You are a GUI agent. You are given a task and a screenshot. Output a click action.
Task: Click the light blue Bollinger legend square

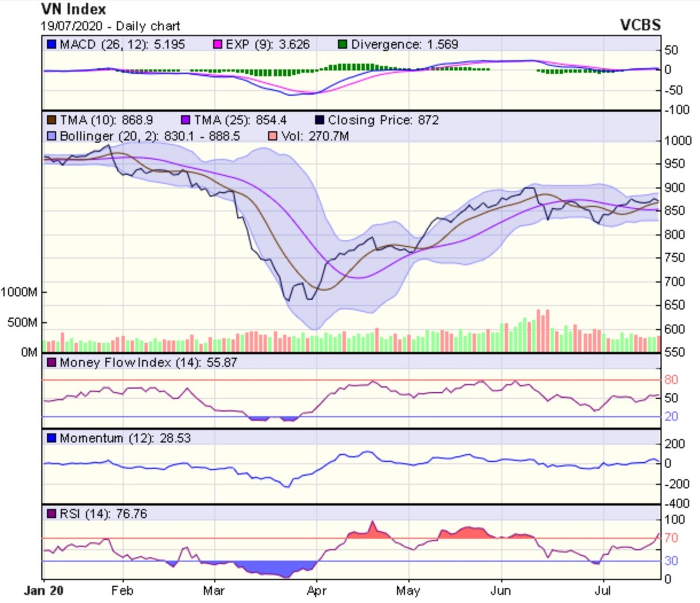point(51,137)
